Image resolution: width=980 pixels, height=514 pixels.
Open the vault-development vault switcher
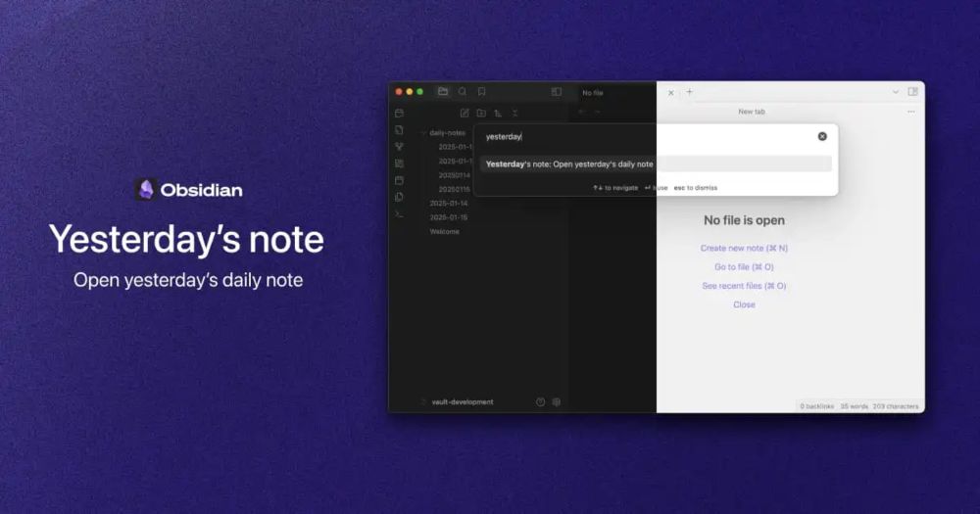point(463,402)
